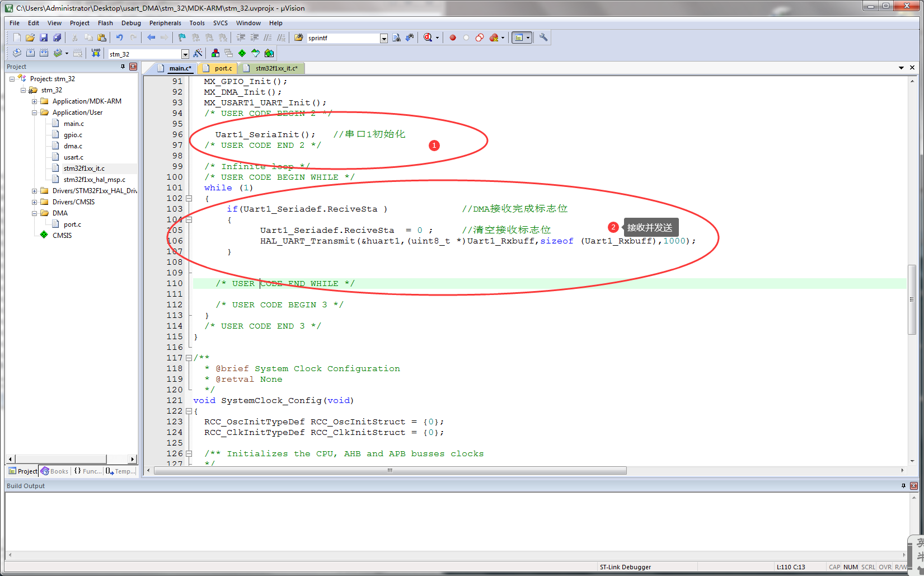Viewport: 924px width, 576px height.
Task: Close the Build Output panel
Action: click(914, 486)
